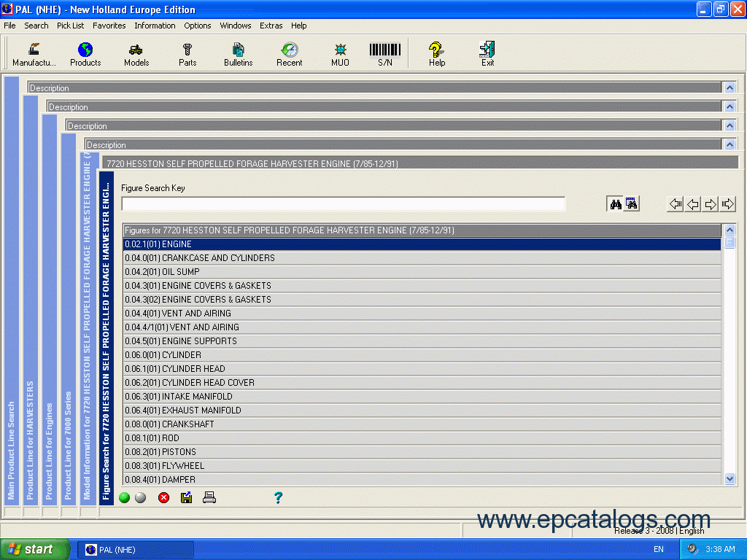Select 0.04.0(01) CRANKCASE AND CYLINDERS row
Image resolution: width=747 pixels, height=560 pixels.
[422, 257]
